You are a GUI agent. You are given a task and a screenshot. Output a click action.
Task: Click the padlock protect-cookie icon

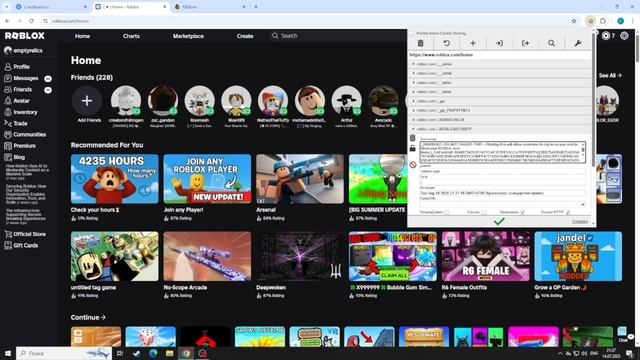(x=413, y=149)
